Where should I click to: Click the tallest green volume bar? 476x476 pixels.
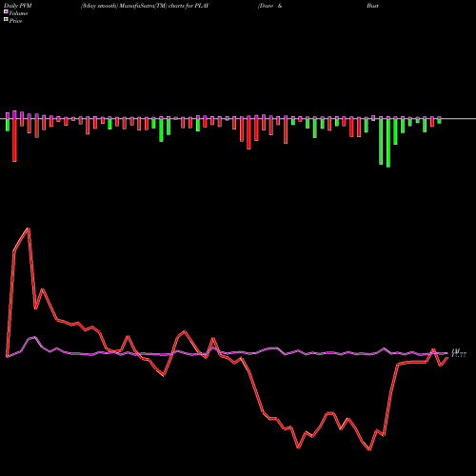pyautogui.click(x=388, y=143)
